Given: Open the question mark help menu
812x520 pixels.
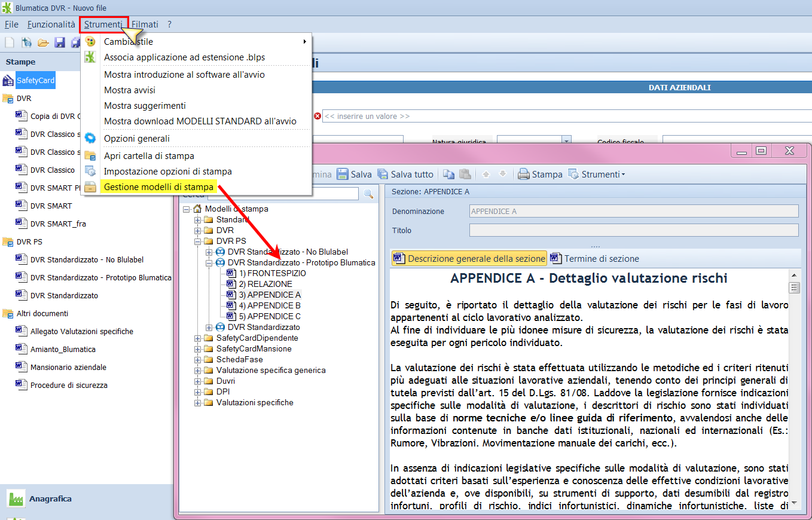Looking at the screenshot, I should (x=170, y=25).
